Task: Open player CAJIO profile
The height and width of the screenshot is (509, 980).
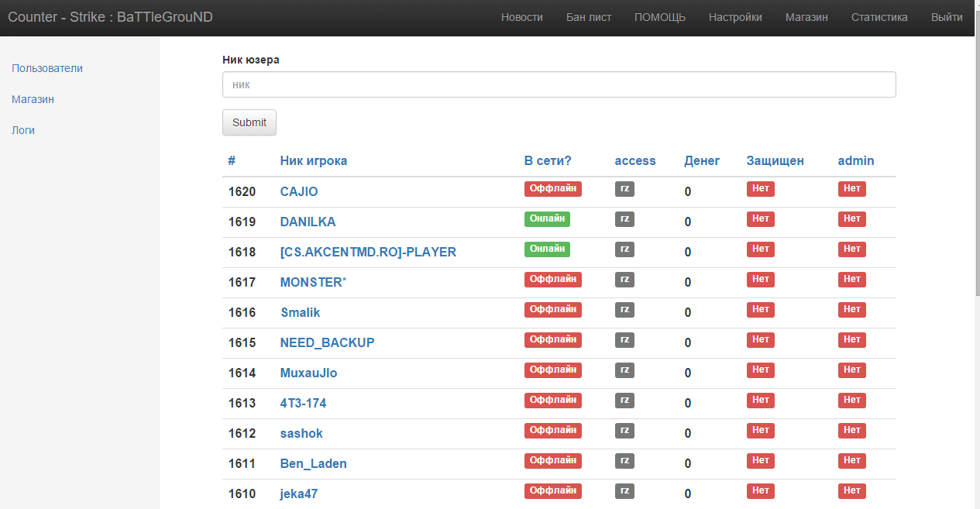Action: tap(299, 191)
